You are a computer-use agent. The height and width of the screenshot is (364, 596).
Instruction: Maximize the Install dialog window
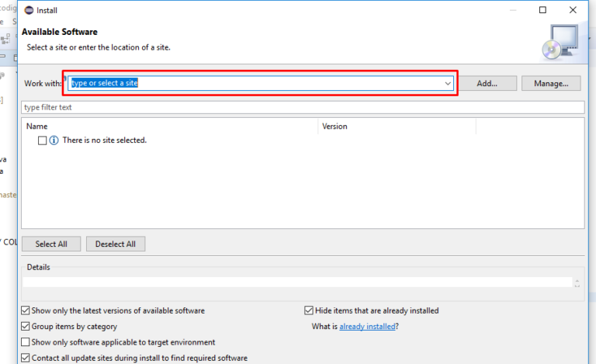[x=542, y=10]
